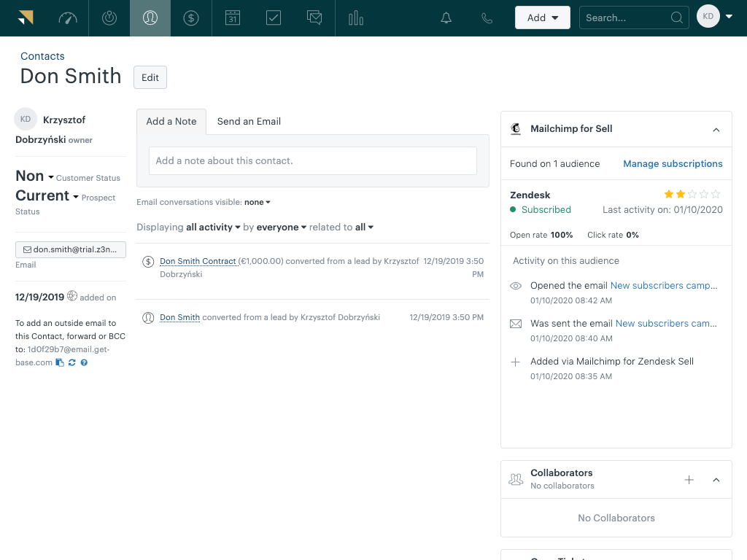Copy the forwarding email with clipboard icon

(x=60, y=362)
